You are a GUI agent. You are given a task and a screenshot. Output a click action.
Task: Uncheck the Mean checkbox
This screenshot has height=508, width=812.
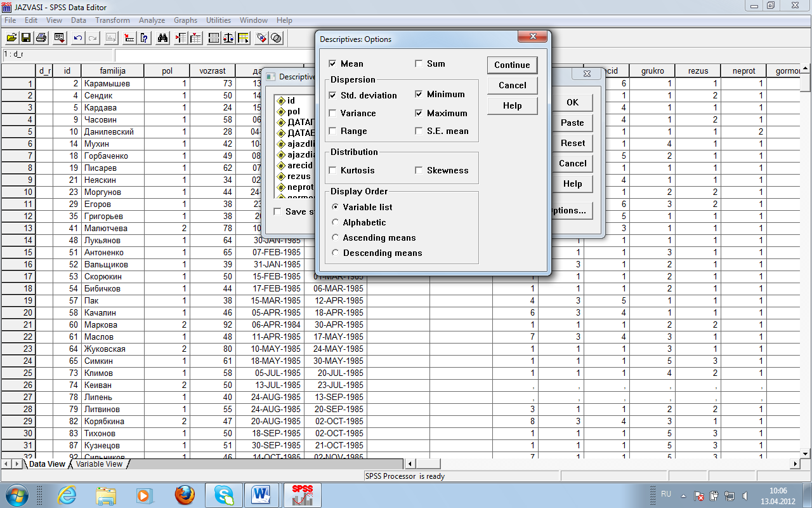[333, 63]
